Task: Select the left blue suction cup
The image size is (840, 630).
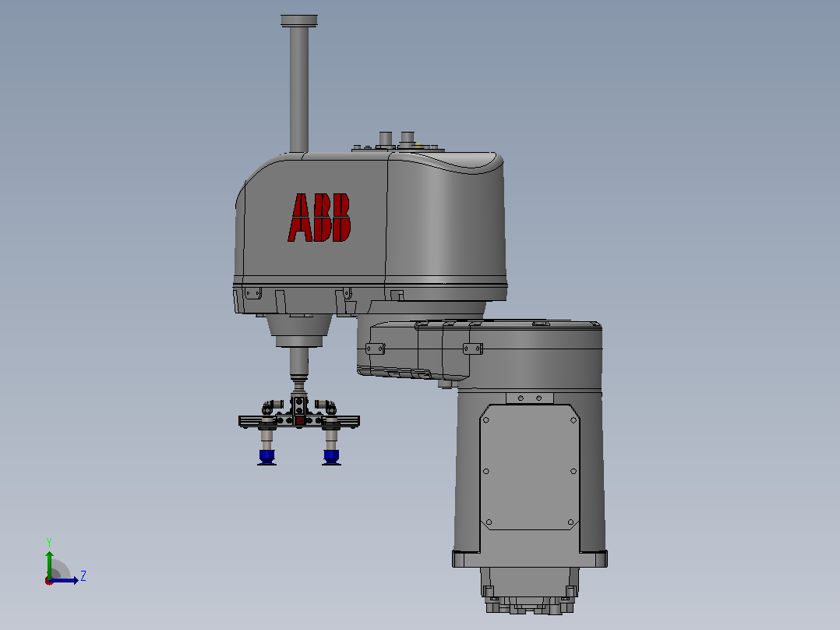Action: tap(266, 458)
